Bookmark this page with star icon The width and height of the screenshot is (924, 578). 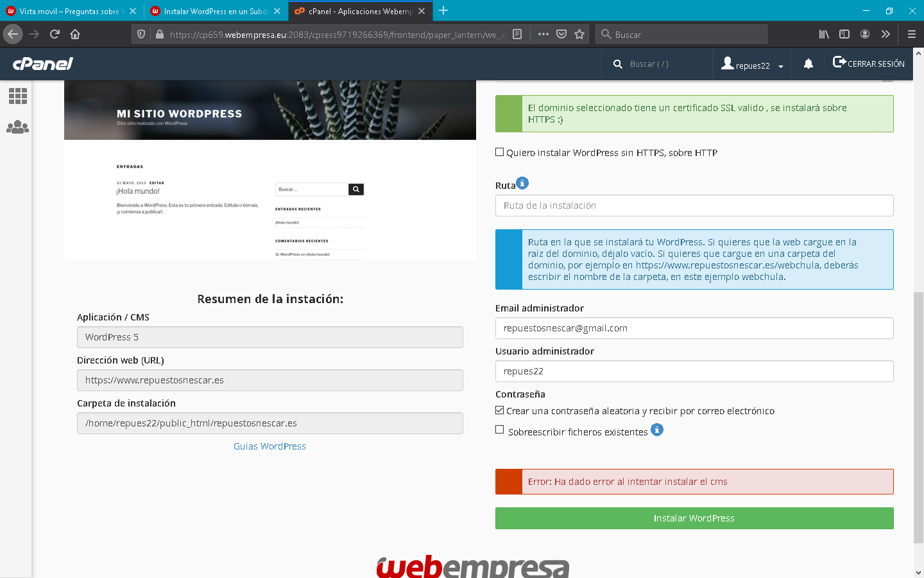pyautogui.click(x=579, y=34)
